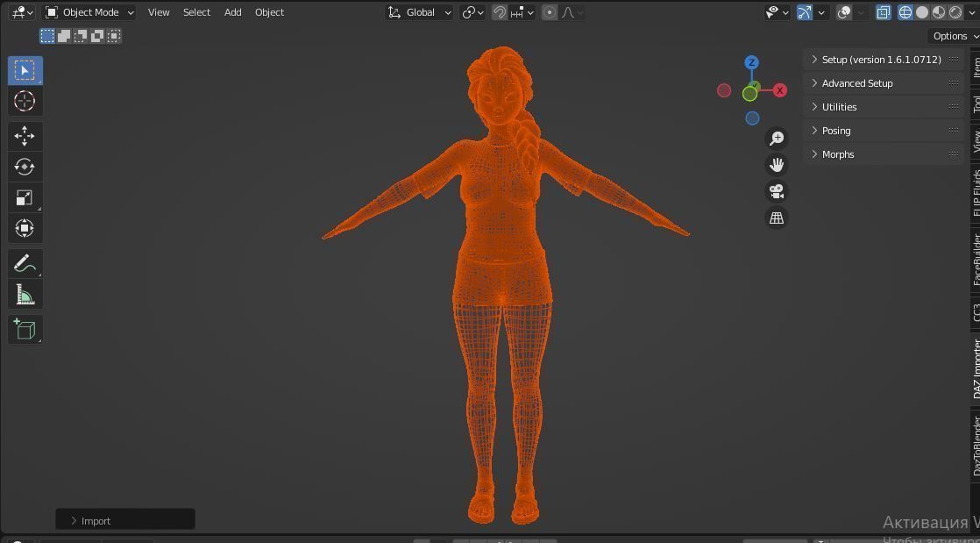
Task: Switch to wireframe viewport shading
Action: click(905, 12)
